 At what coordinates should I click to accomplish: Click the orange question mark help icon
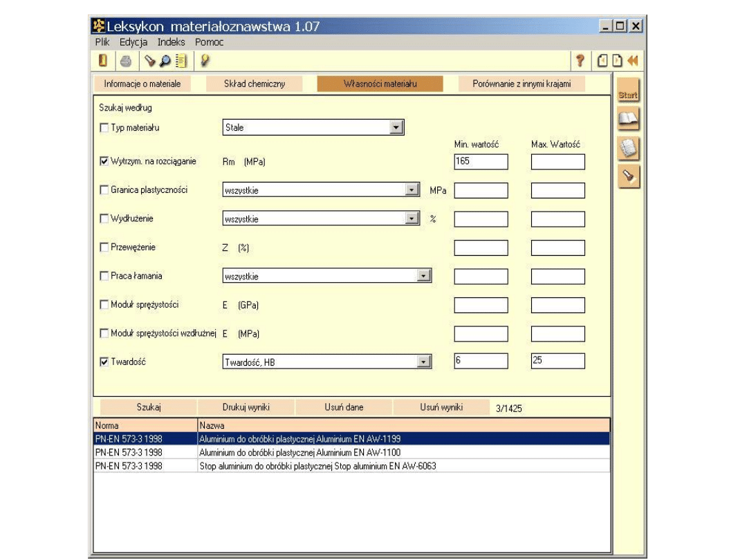580,61
